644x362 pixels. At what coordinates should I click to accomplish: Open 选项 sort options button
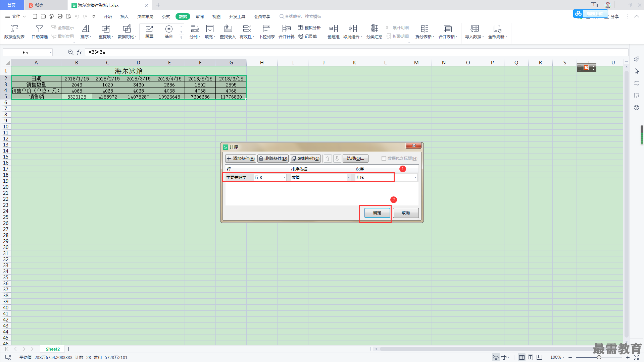[x=355, y=159]
